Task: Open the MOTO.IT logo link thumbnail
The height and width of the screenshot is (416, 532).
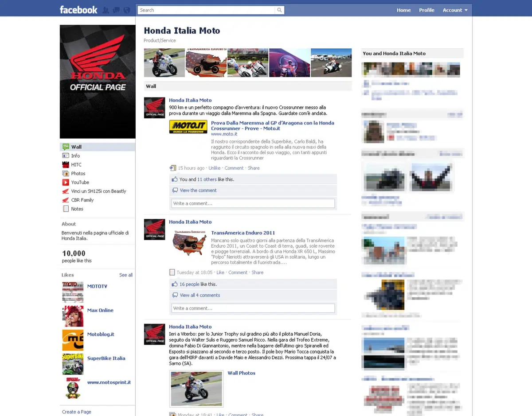Action: pos(188,127)
